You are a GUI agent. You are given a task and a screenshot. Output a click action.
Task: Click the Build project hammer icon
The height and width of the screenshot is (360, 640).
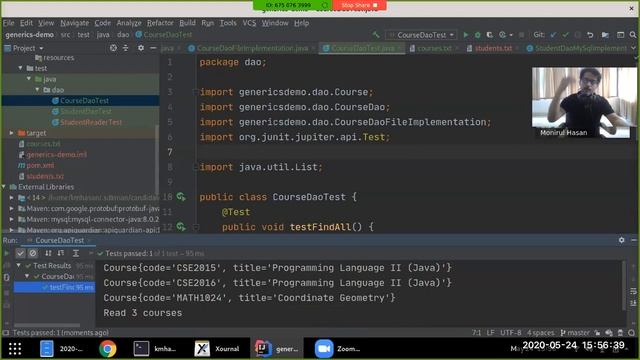pos(376,35)
